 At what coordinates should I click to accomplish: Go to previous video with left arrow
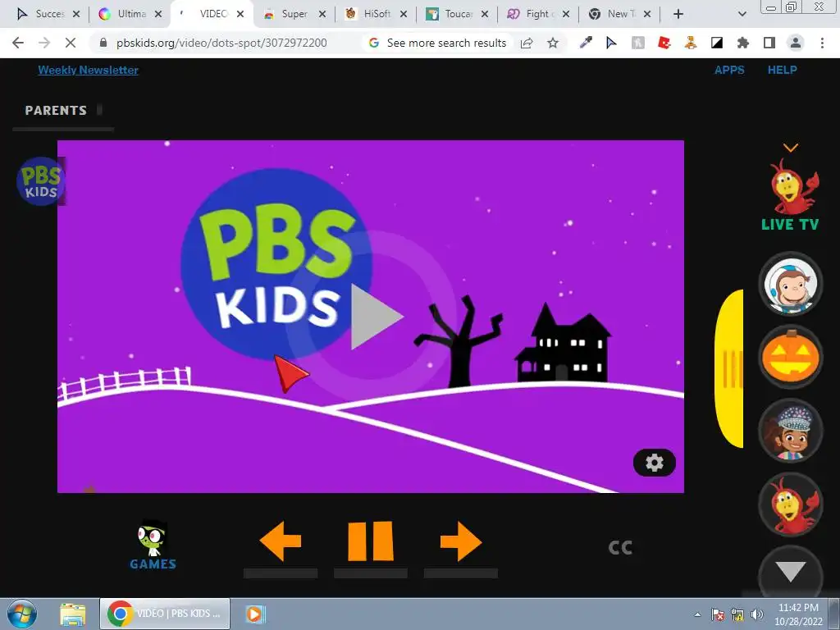(x=281, y=541)
